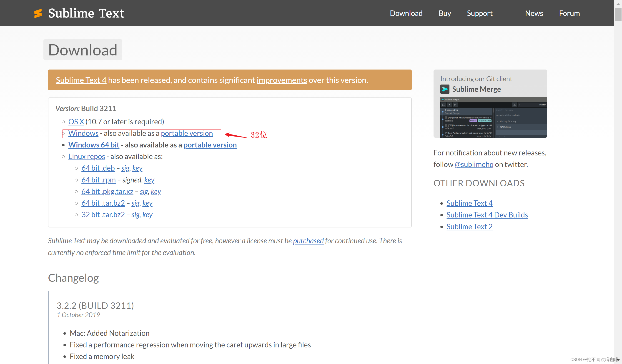Image resolution: width=622 pixels, height=364 pixels.
Task: Open key link for 64 bit .rpm
Action: (149, 180)
